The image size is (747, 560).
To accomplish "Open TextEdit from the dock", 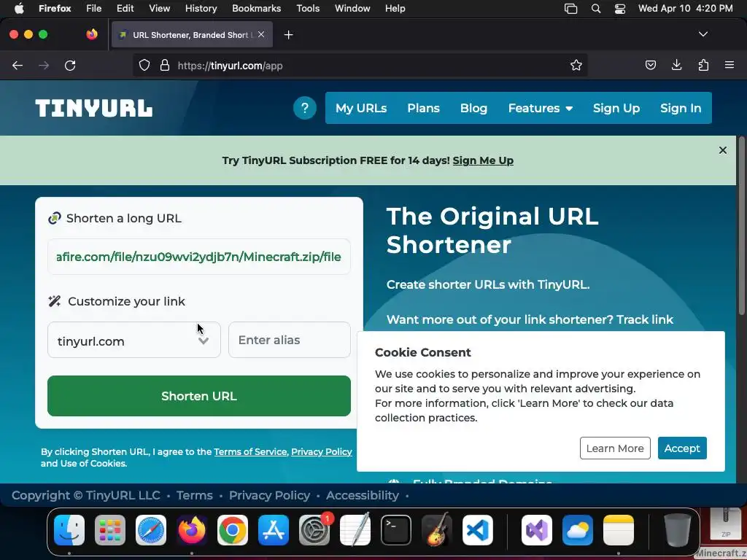I will pyautogui.click(x=355, y=530).
